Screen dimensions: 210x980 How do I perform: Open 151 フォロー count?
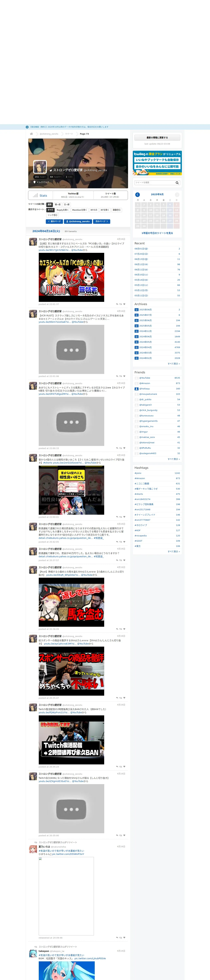(40, 177)
